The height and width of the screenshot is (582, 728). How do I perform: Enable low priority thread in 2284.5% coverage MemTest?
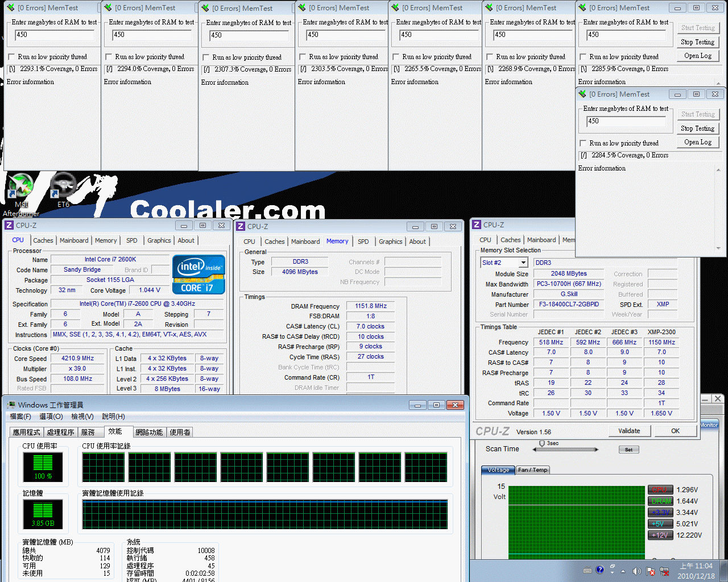[583, 143]
